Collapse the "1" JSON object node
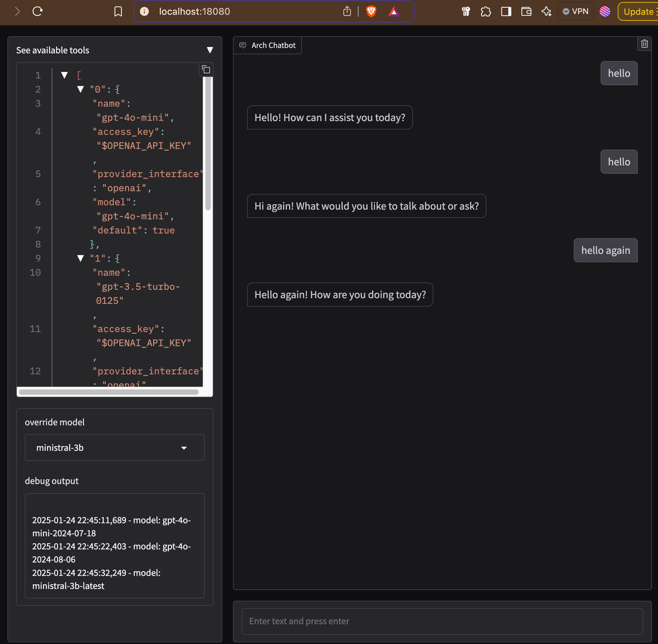Screen dimensions: 658x644 click(x=80, y=258)
